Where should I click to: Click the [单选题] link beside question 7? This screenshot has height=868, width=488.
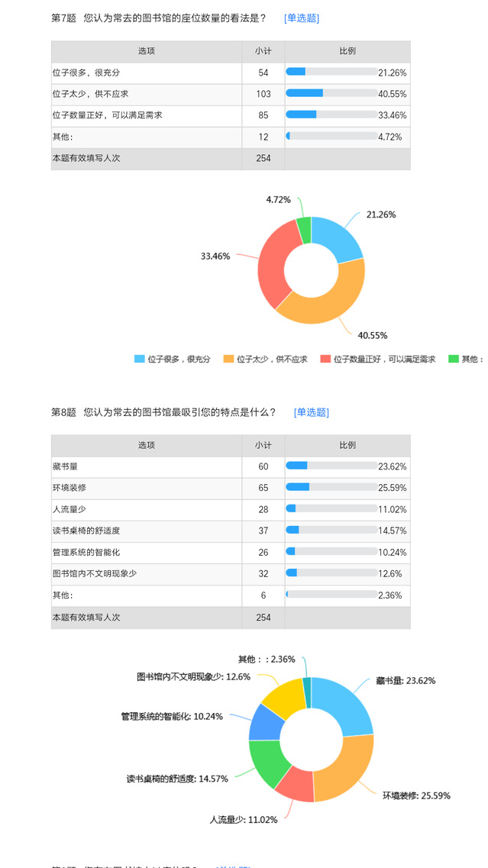click(x=301, y=18)
